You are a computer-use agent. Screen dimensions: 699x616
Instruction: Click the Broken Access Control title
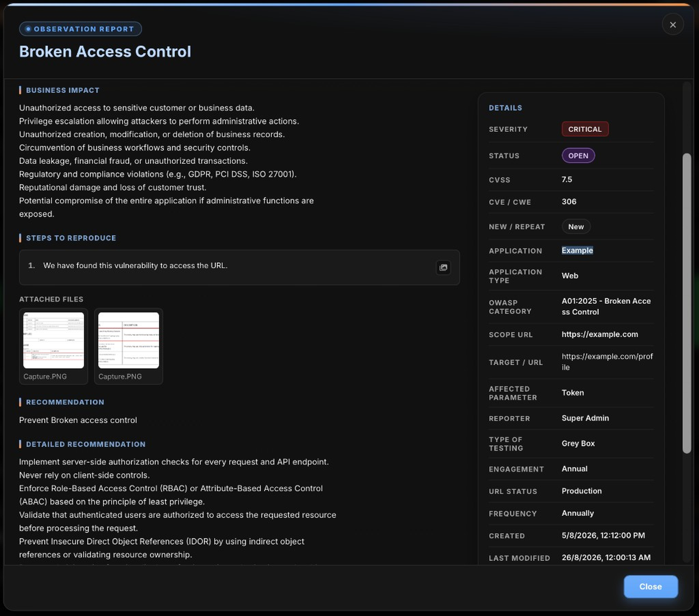(105, 52)
